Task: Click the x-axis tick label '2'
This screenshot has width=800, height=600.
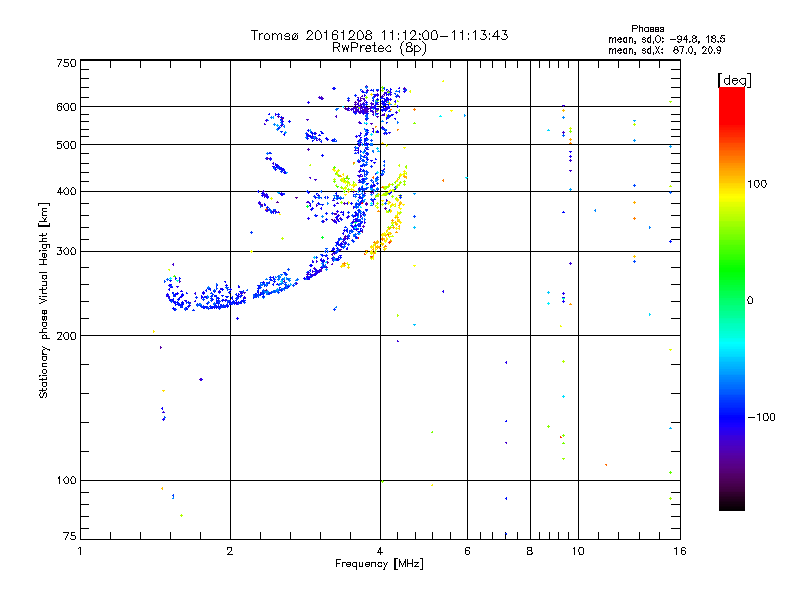Action: coord(230,551)
